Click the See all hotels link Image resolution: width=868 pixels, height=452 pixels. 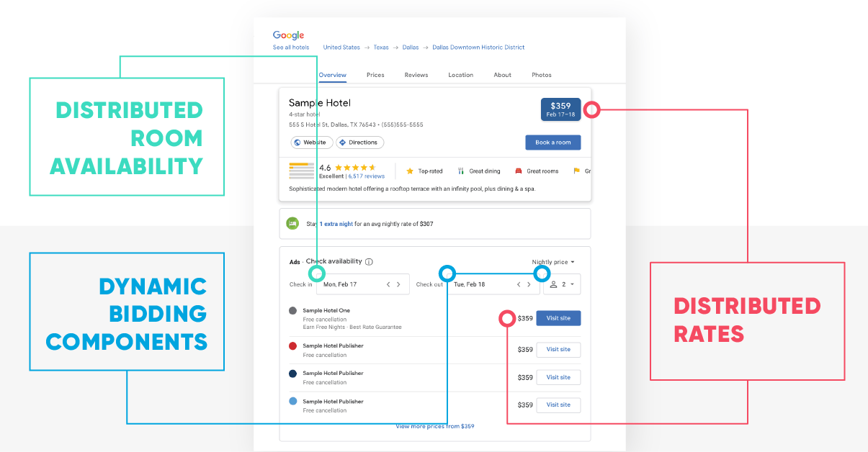[291, 48]
